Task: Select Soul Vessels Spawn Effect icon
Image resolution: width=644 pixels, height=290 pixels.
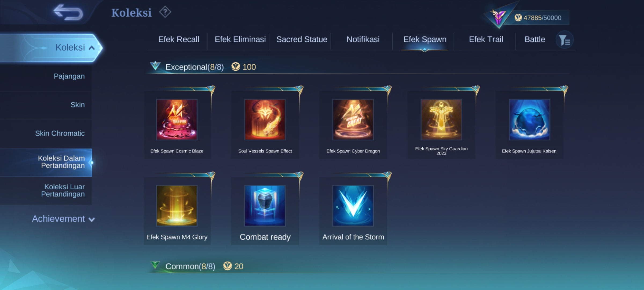Action: (x=265, y=119)
